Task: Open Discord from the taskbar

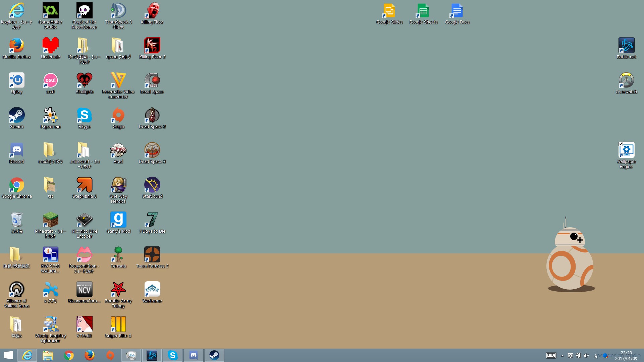Action: [193, 355]
